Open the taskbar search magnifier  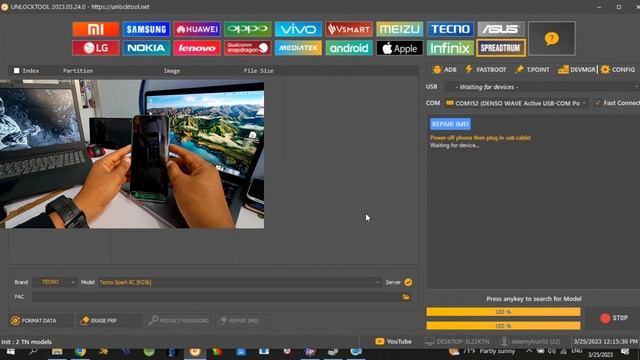click(33, 352)
